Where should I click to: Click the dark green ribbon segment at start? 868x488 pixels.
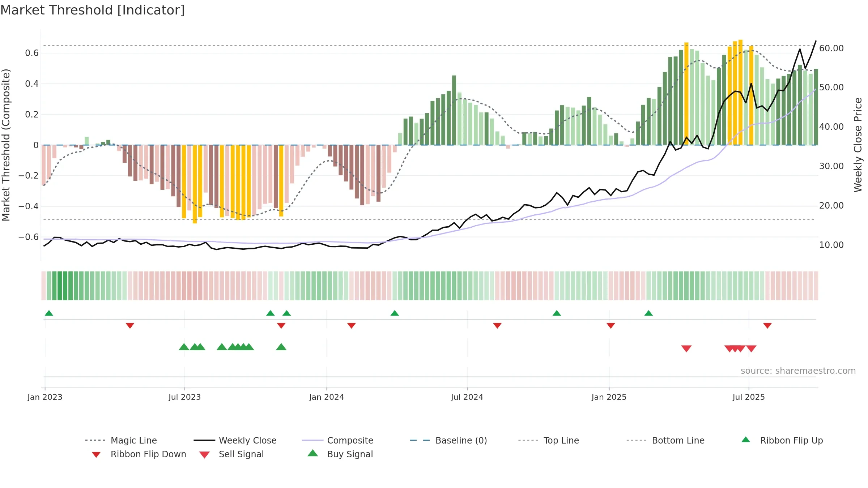pyautogui.click(x=60, y=286)
